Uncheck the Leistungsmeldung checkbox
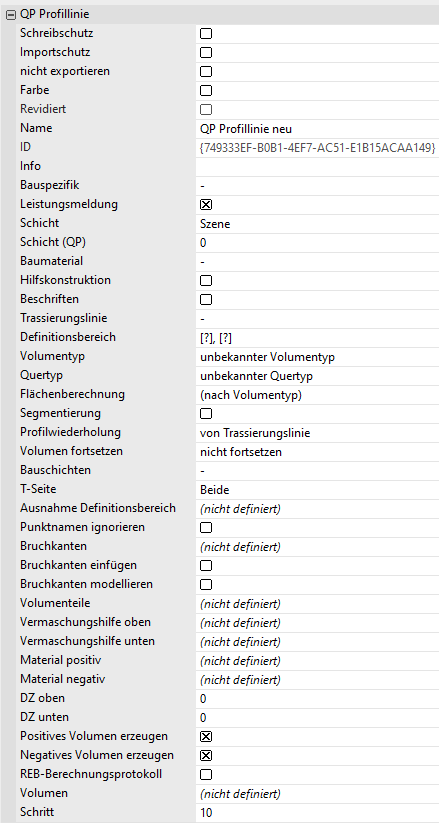This screenshot has width=439, height=823. click(206, 205)
